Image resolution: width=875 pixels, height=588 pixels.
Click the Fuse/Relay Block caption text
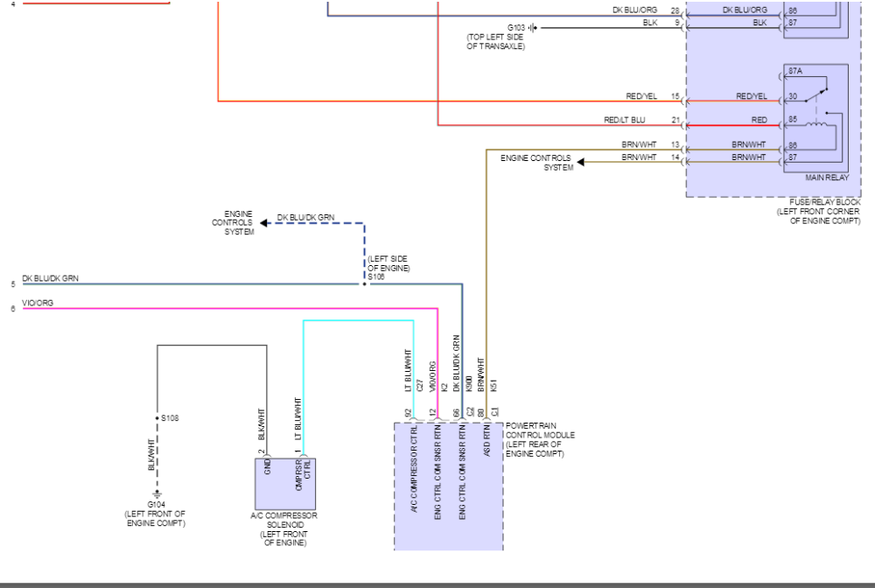817,212
